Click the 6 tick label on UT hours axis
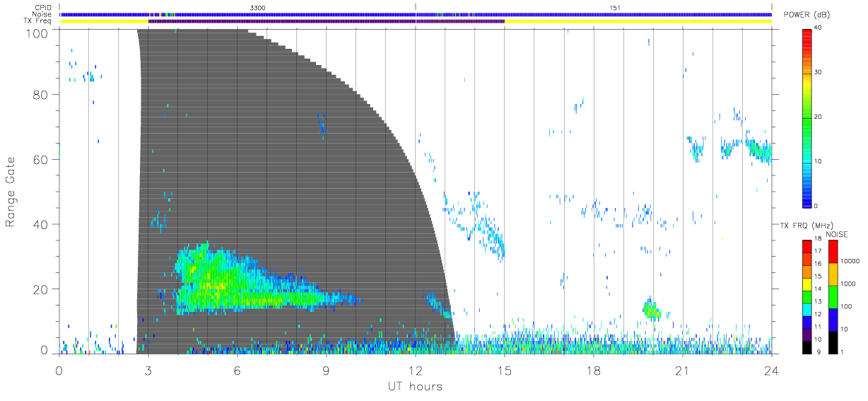The image size is (868, 401). 237,370
